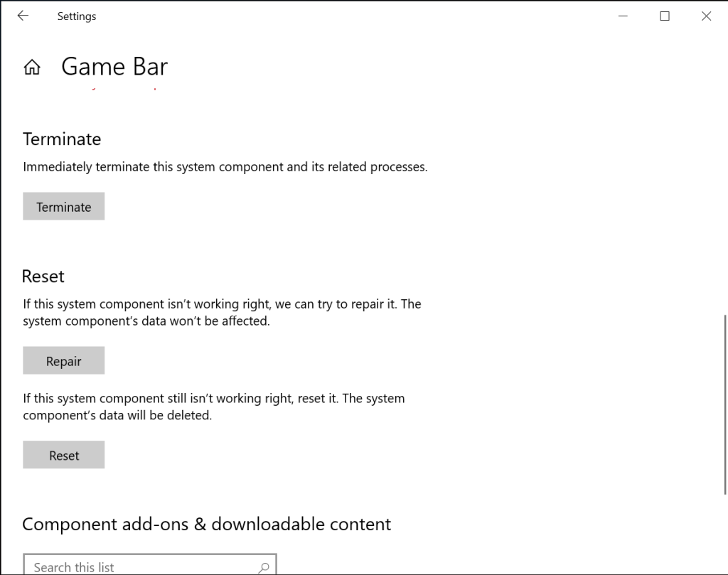Click the Settings window title text
The height and width of the screenshot is (575, 728).
pyautogui.click(x=77, y=16)
